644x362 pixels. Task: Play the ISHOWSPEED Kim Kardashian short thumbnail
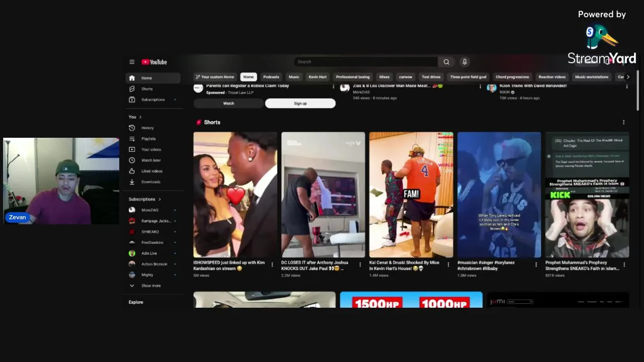point(235,195)
